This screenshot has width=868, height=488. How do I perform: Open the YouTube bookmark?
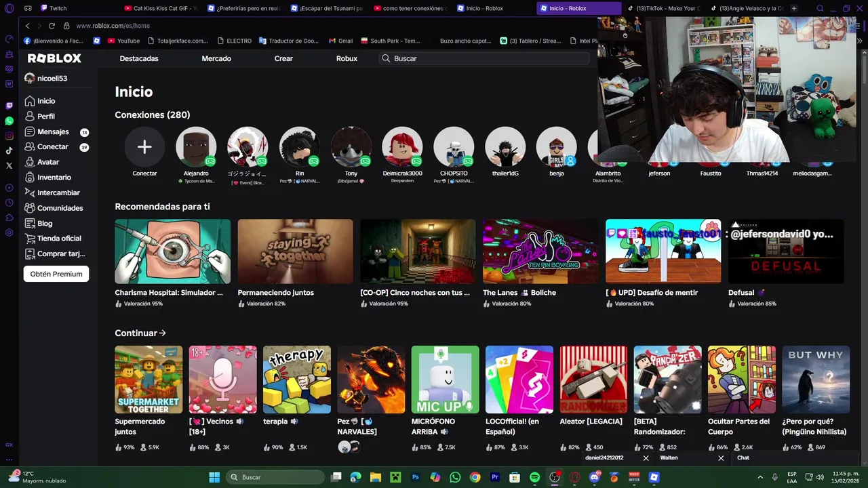pos(123,41)
